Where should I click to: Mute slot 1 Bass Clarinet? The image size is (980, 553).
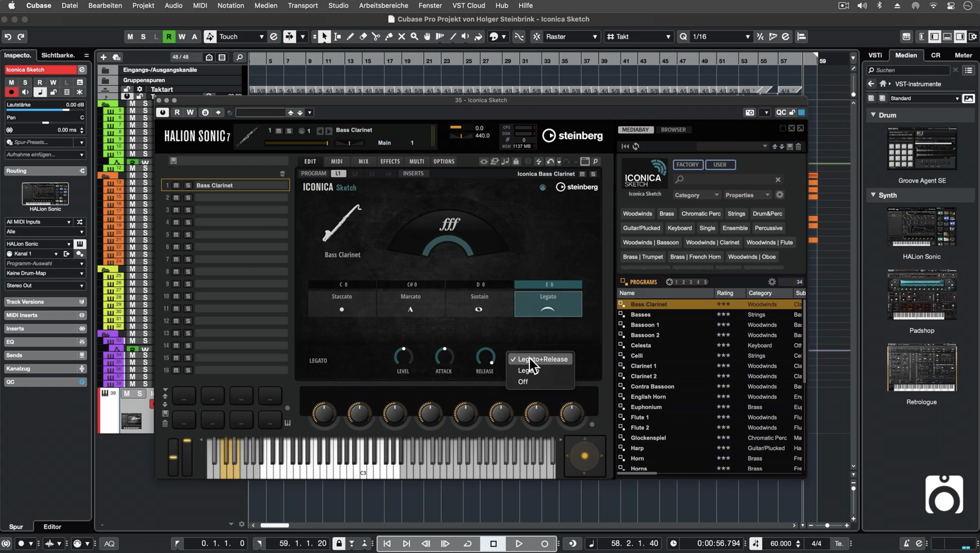176,185
